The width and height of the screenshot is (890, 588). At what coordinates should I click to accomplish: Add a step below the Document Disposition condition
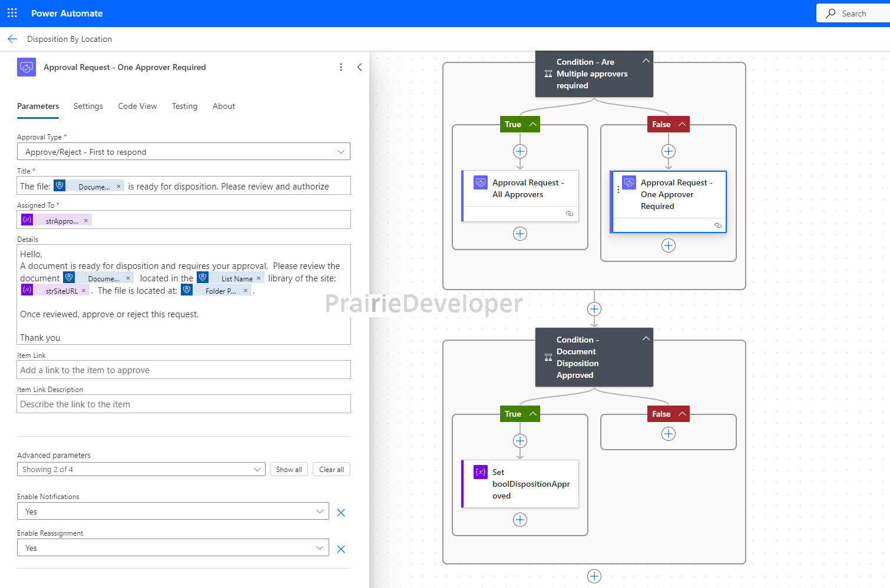coord(594,576)
